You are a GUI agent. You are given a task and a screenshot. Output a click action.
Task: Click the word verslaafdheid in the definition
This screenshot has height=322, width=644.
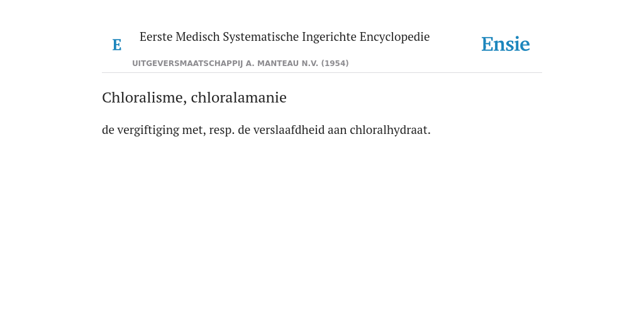289,130
